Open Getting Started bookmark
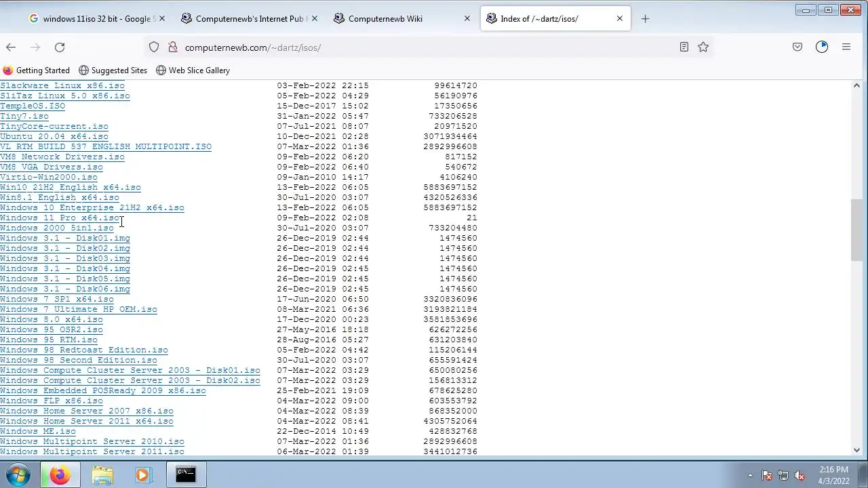868x488 pixels. pos(37,70)
